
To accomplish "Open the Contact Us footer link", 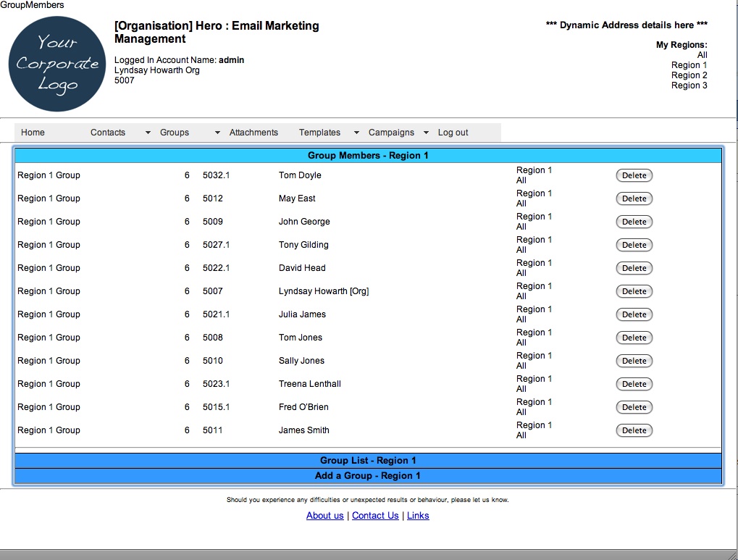I will click(x=375, y=516).
